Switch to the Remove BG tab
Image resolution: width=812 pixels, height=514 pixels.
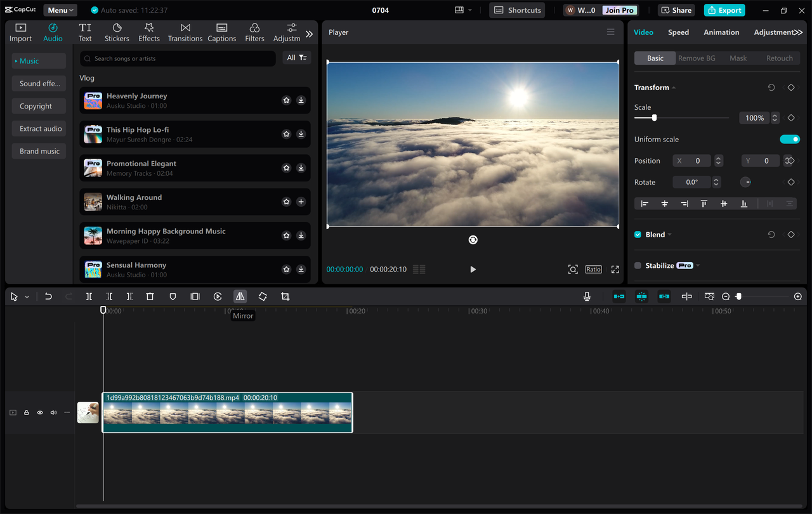coord(697,58)
